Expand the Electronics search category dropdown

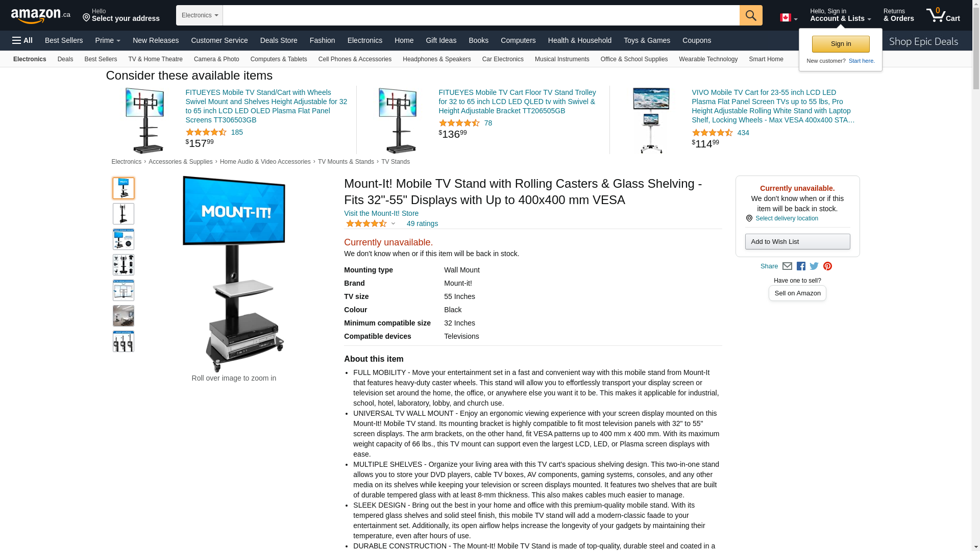pos(200,15)
